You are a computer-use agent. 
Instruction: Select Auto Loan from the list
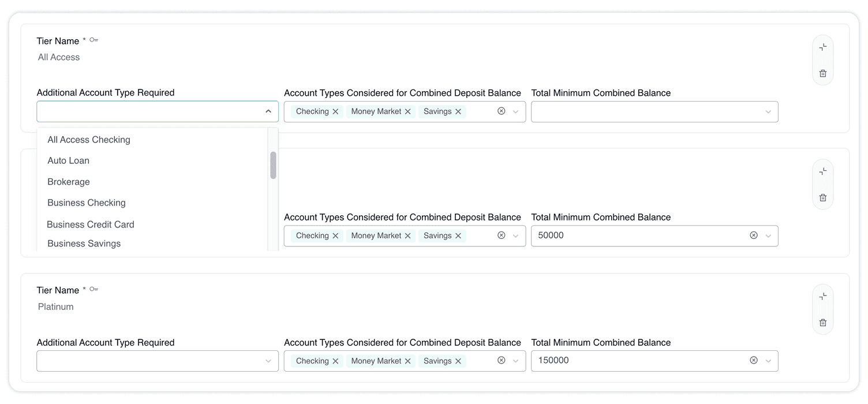point(68,160)
